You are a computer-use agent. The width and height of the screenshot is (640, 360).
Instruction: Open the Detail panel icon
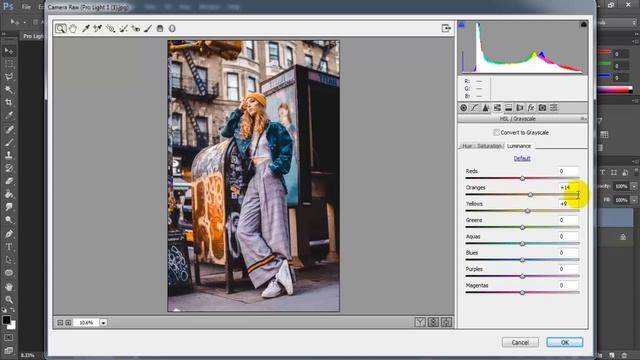486,108
